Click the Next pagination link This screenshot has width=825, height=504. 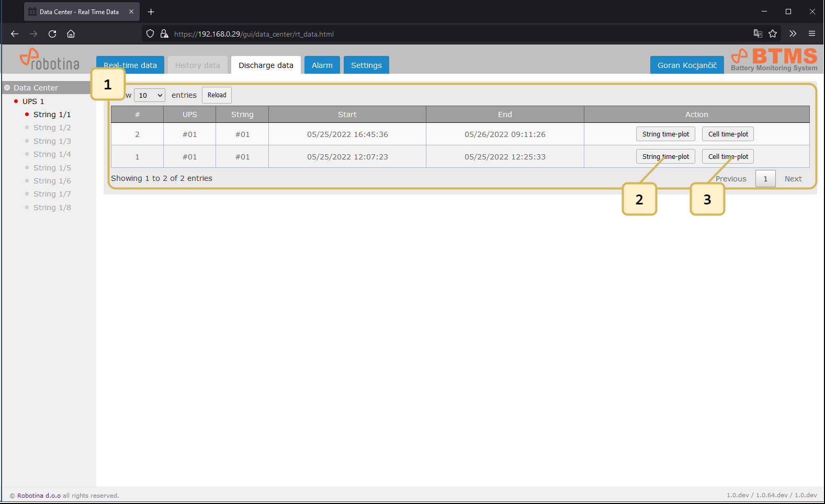793,179
